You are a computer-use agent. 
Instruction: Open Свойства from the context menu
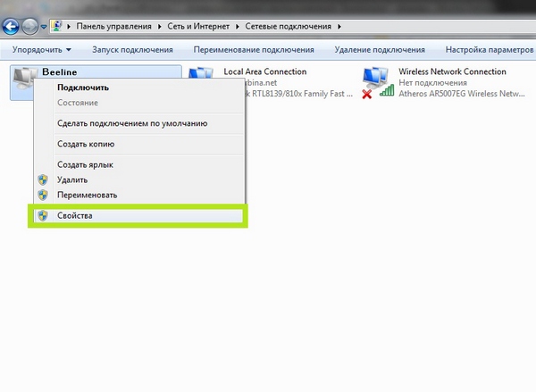click(x=138, y=216)
